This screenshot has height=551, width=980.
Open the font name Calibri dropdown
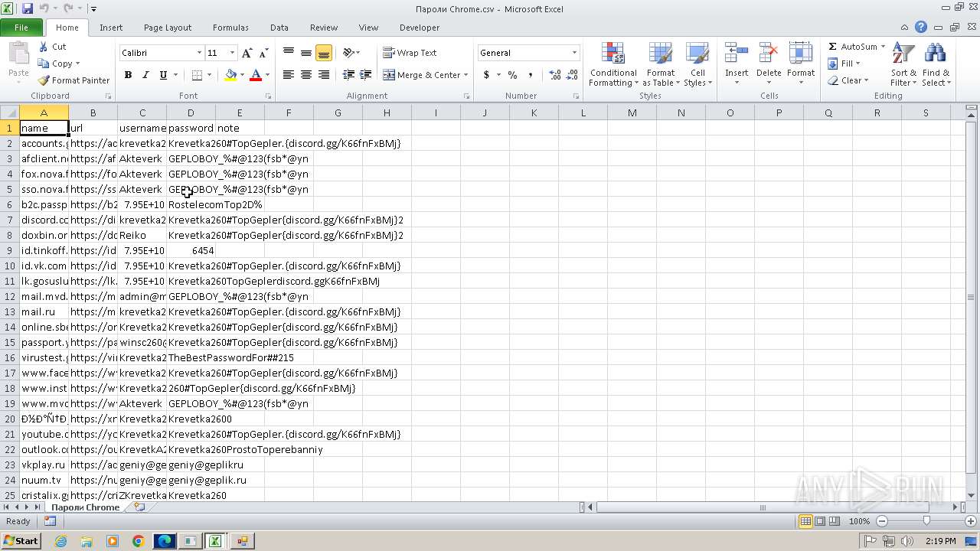(x=199, y=53)
